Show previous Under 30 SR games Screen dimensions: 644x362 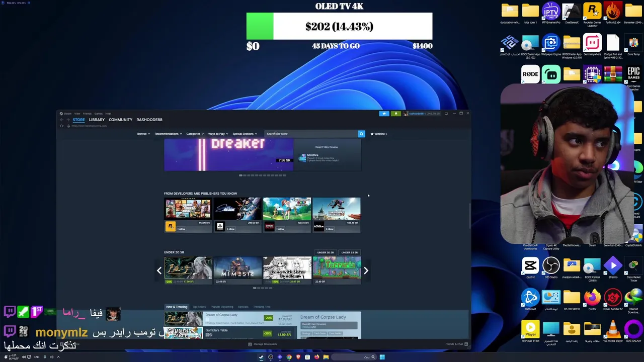pos(159,270)
